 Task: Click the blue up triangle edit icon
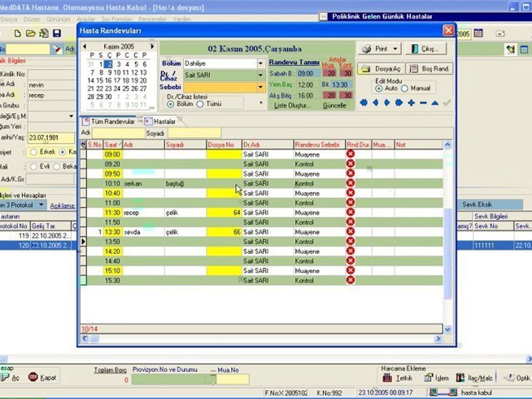point(435,103)
